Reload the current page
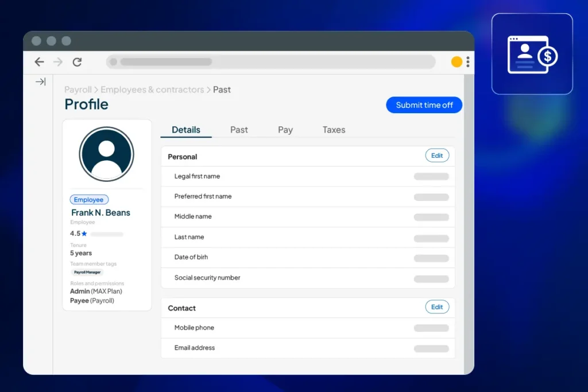The width and height of the screenshot is (588, 392). [77, 61]
